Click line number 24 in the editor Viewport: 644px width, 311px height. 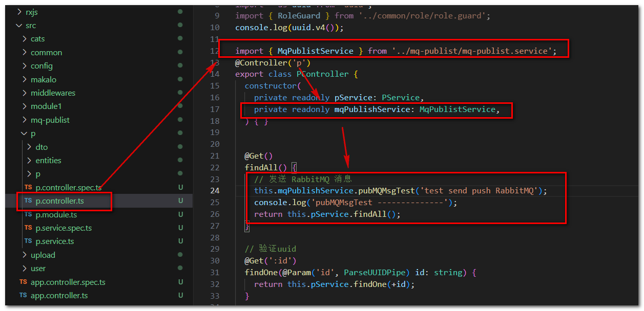216,190
